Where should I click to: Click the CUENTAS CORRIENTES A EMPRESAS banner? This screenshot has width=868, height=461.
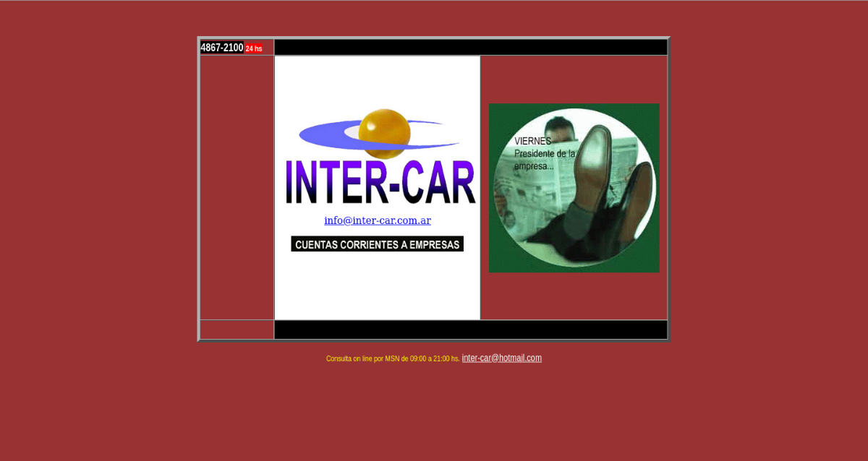(378, 244)
